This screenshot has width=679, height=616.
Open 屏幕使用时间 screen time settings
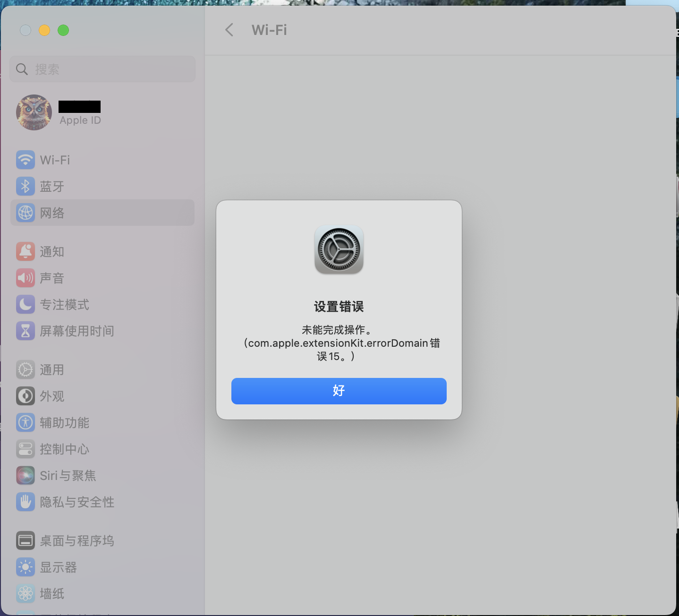pyautogui.click(x=102, y=331)
